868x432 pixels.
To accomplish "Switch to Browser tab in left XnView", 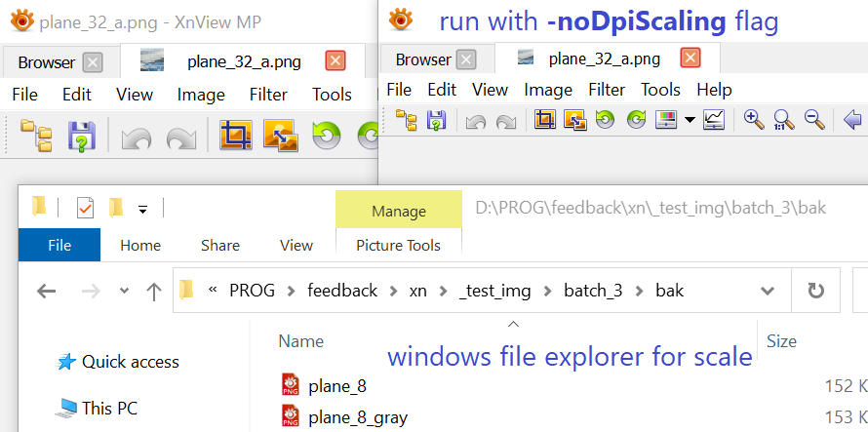I will (x=47, y=62).
